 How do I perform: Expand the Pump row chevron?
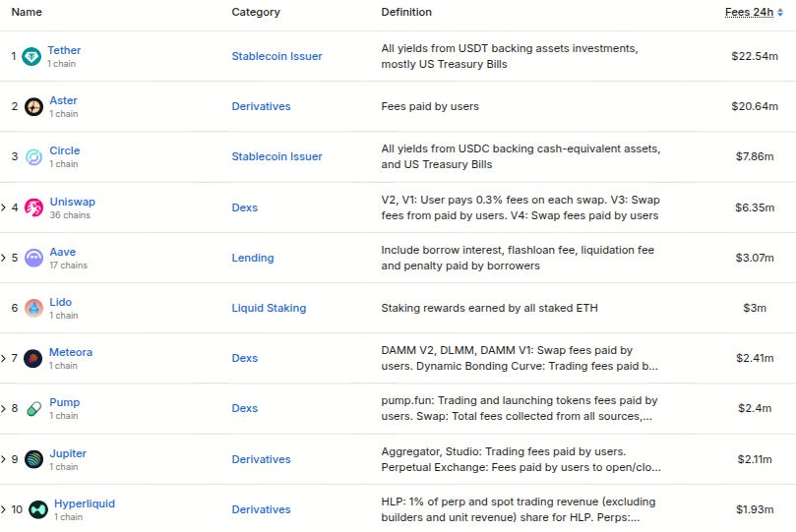pos(4,408)
